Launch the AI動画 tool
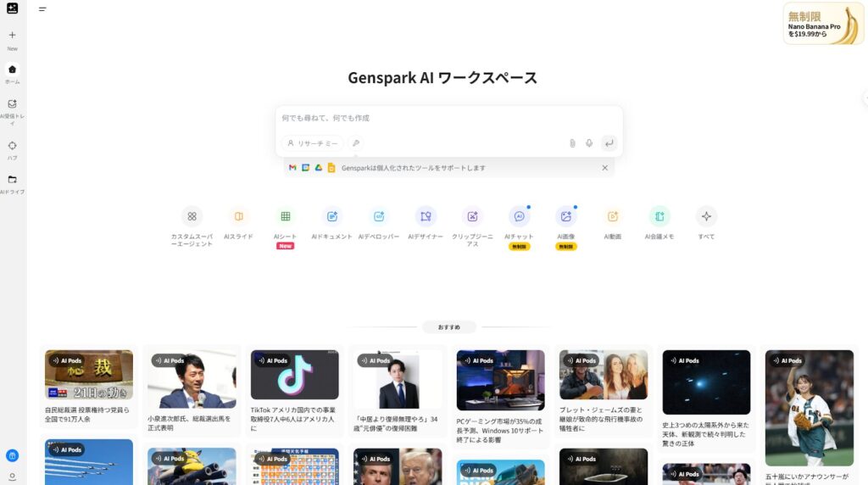868x485 pixels. [613, 217]
